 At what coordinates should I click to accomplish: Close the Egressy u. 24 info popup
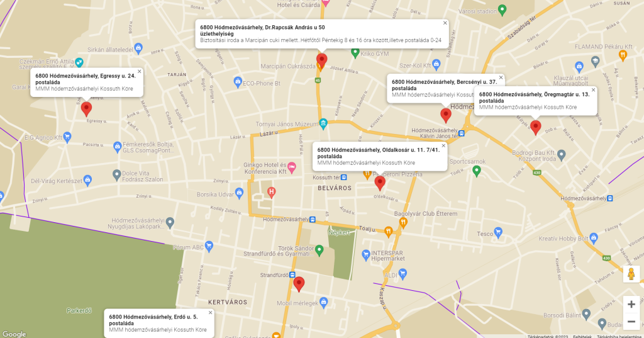point(140,71)
